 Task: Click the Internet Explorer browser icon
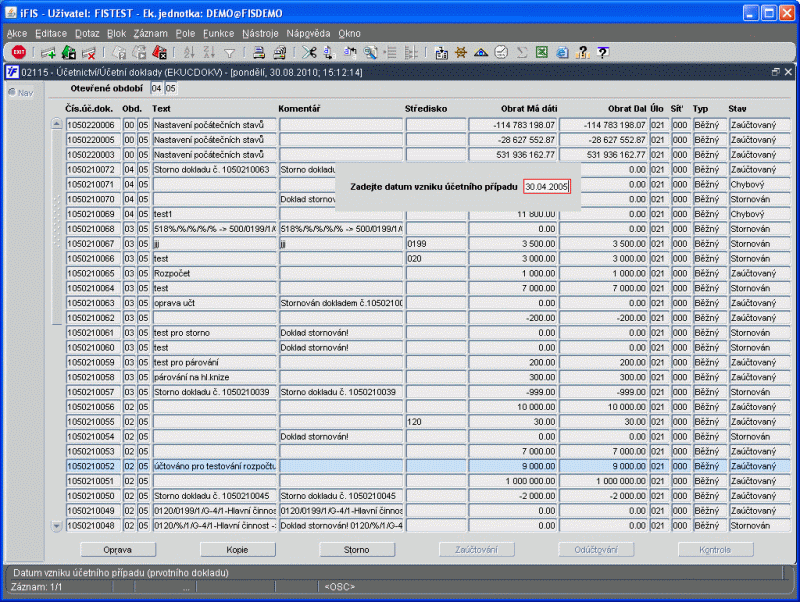tap(562, 52)
